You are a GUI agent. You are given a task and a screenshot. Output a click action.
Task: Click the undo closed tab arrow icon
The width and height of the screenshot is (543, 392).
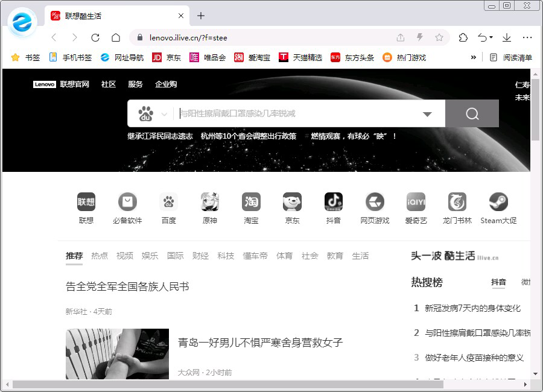click(482, 37)
